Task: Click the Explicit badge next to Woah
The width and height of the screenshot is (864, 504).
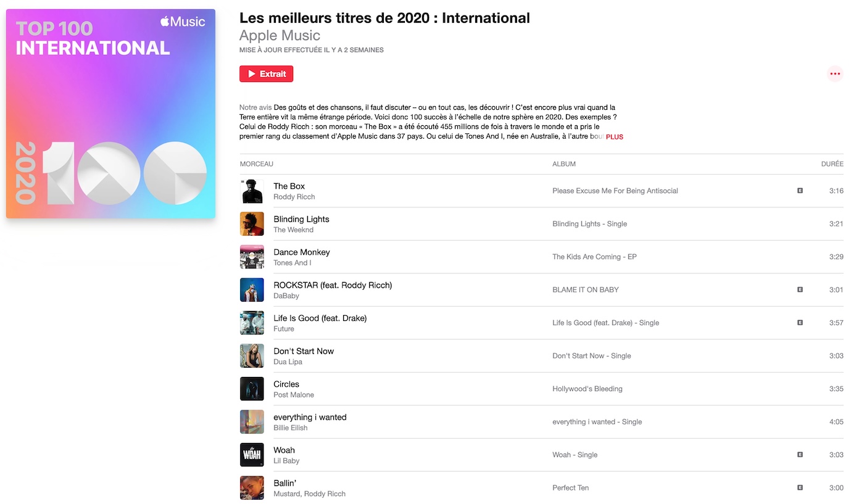Action: [x=800, y=455]
